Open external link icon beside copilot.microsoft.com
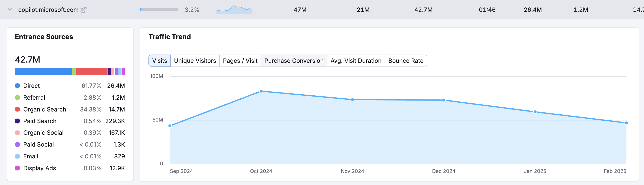The height and width of the screenshot is (185, 644). click(84, 10)
